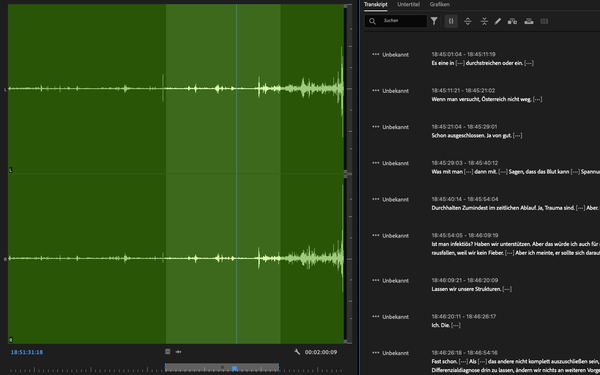Click transcript line starting 'Fast schon.'
The width and height of the screenshot is (600, 375).
[x=516, y=362]
